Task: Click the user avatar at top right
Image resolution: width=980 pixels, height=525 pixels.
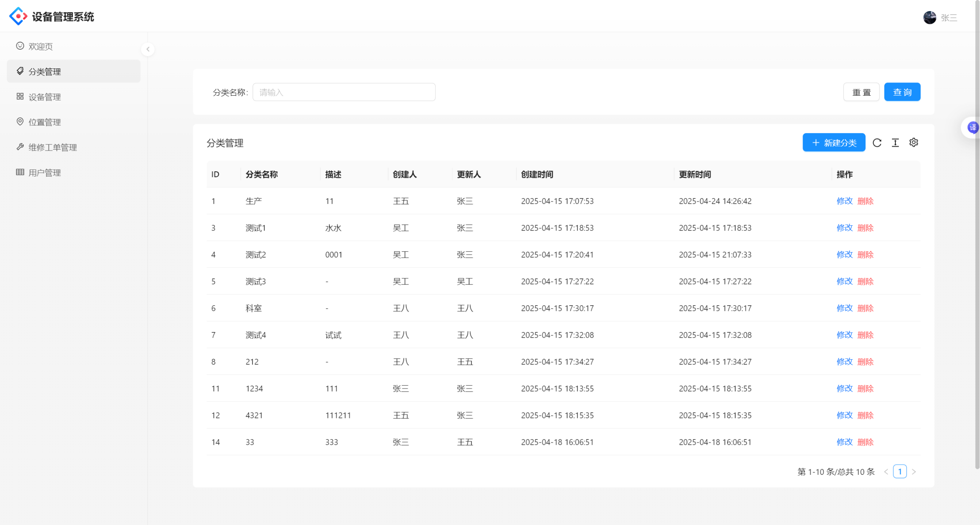Action: [x=929, y=18]
